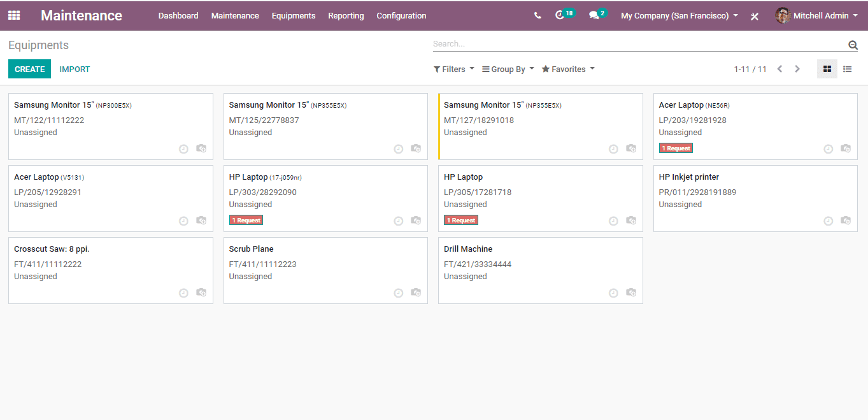
Task: Open the HP Inkjet printer card
Action: pyautogui.click(x=755, y=198)
